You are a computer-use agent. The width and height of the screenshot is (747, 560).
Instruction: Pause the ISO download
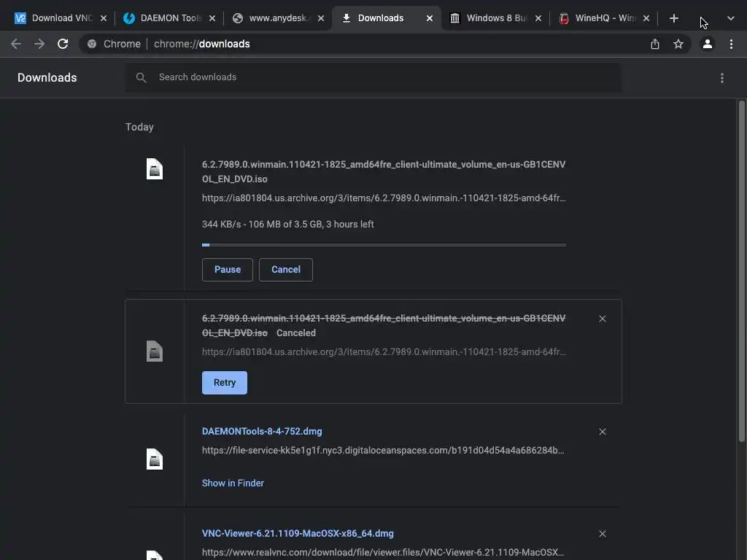[228, 270]
